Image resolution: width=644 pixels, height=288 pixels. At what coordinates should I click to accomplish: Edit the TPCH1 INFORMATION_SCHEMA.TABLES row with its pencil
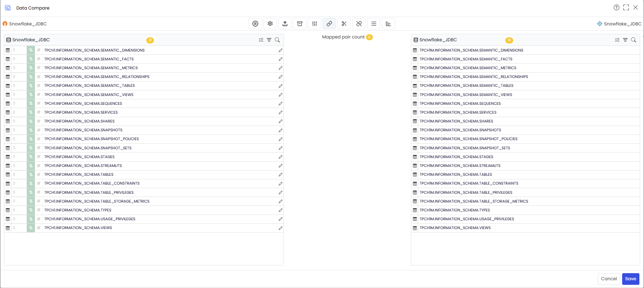coord(280,175)
